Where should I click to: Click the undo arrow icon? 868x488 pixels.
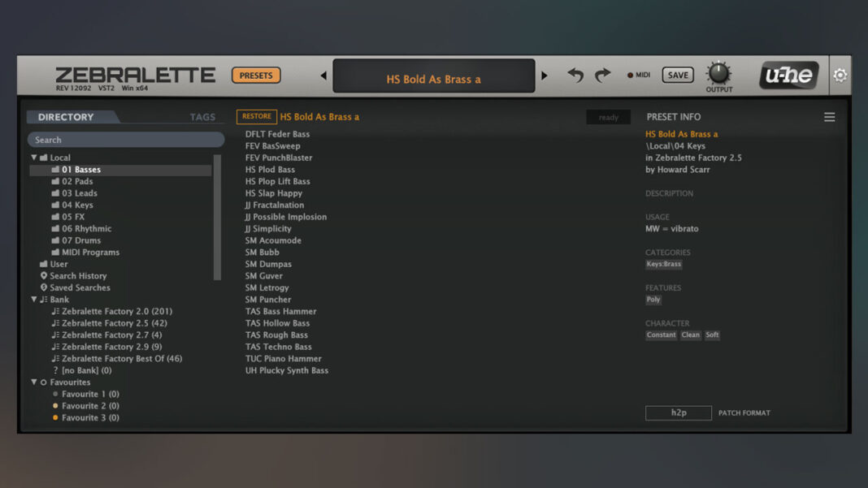575,75
